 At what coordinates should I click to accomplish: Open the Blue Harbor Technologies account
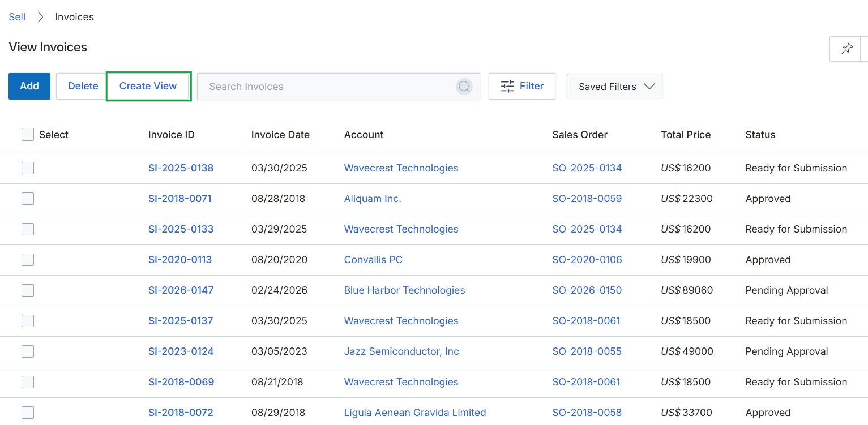click(404, 290)
